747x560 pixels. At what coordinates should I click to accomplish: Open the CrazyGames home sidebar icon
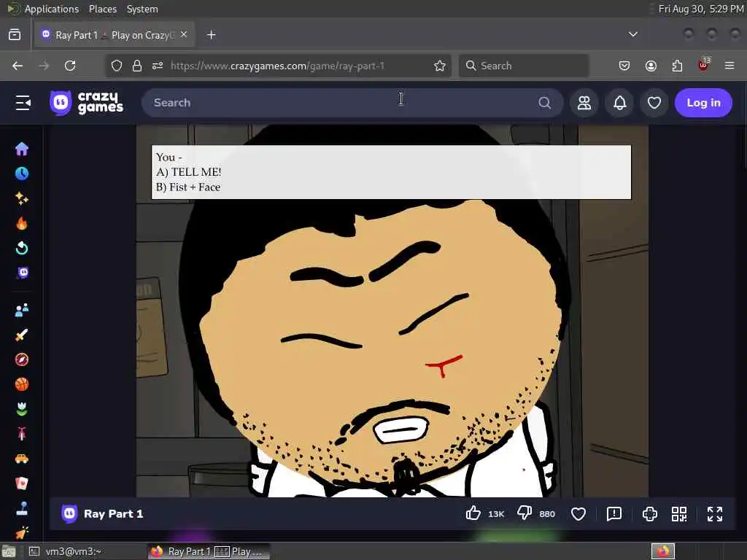point(22,149)
